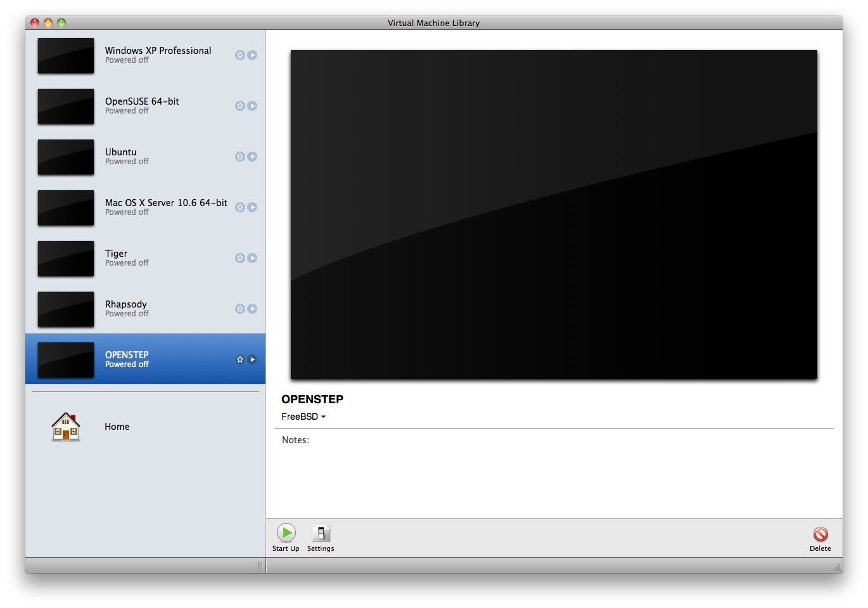Select the OPENSTEP thumbnail in the list
The image size is (868, 608).
(x=66, y=360)
